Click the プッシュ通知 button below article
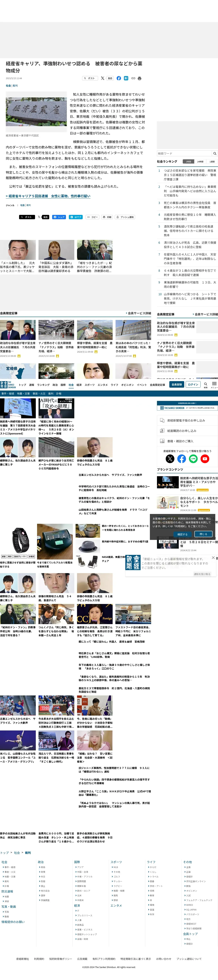The width and height of the screenshot is (218, 980). click(x=125, y=217)
